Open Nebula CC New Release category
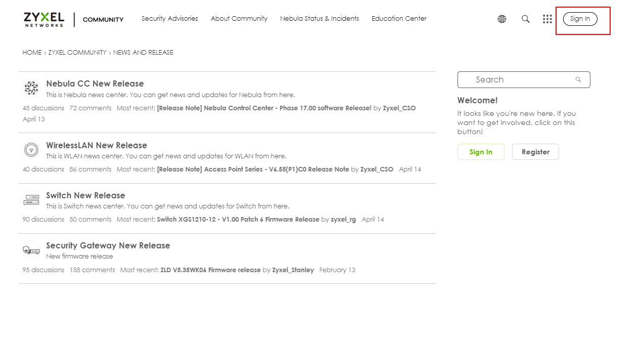 95,84
